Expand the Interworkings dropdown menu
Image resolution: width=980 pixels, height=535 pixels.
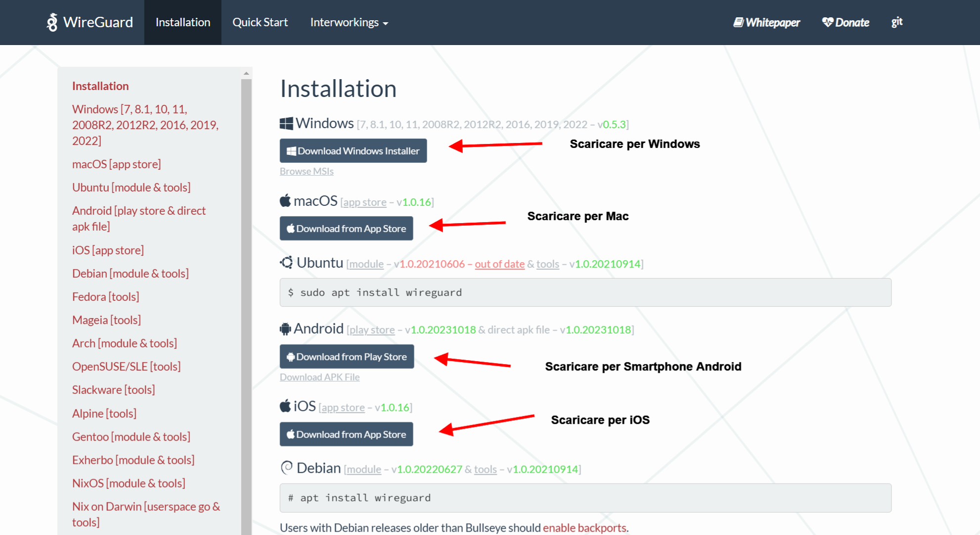tap(349, 22)
